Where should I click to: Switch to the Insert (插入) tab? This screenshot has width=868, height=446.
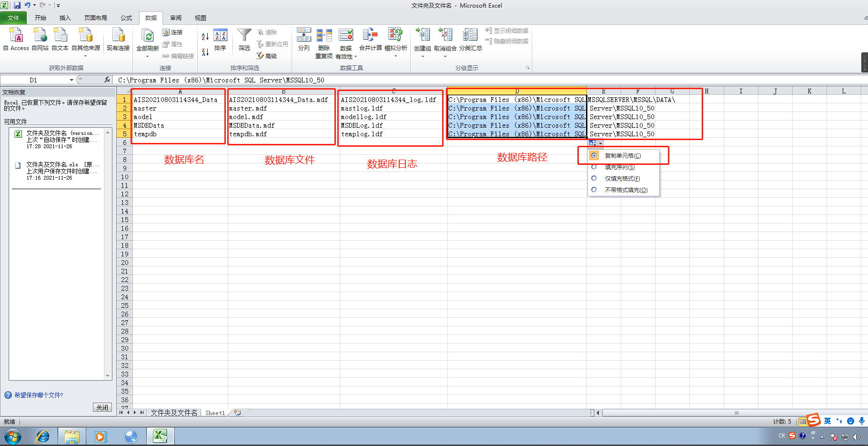click(x=65, y=18)
